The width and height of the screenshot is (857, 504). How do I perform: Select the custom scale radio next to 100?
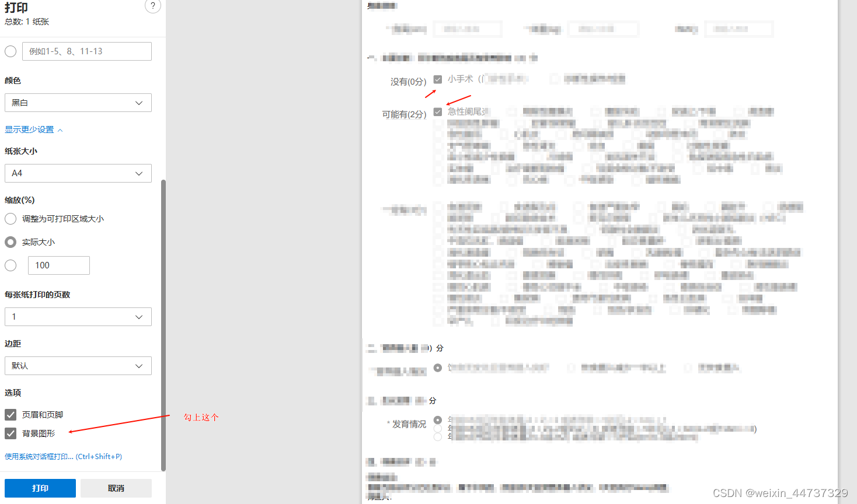pos(10,265)
